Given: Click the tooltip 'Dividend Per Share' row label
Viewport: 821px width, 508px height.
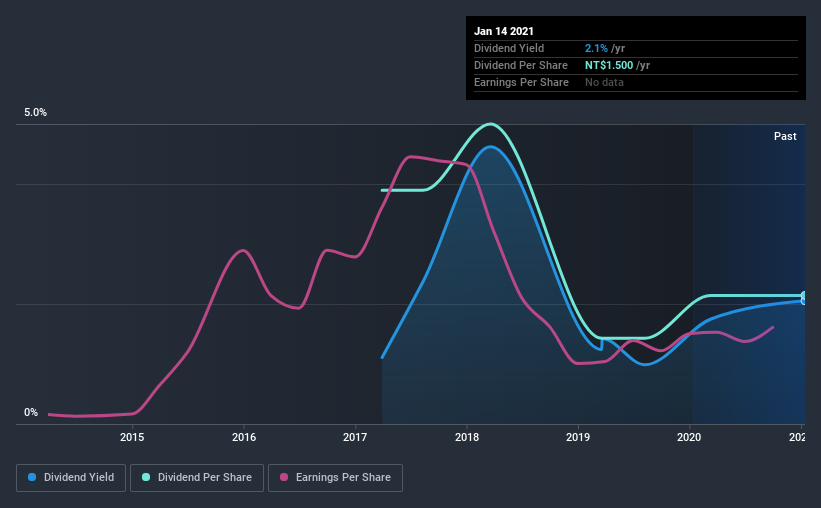Looking at the screenshot, I should pyautogui.click(x=520, y=65).
